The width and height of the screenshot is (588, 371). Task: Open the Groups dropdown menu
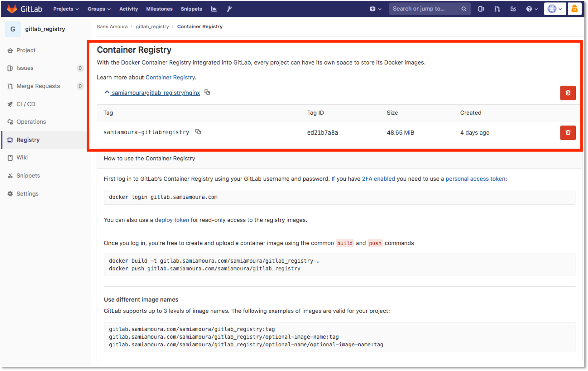(98, 9)
